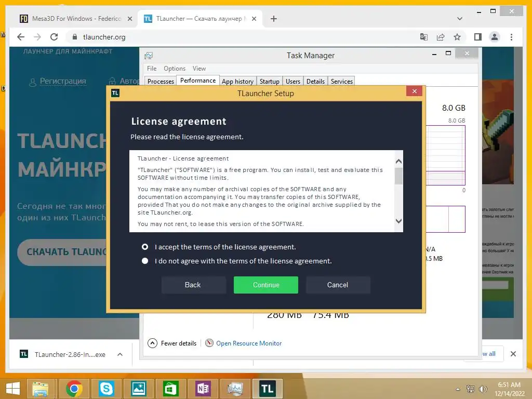Open the Chrome profile avatar

click(495, 37)
